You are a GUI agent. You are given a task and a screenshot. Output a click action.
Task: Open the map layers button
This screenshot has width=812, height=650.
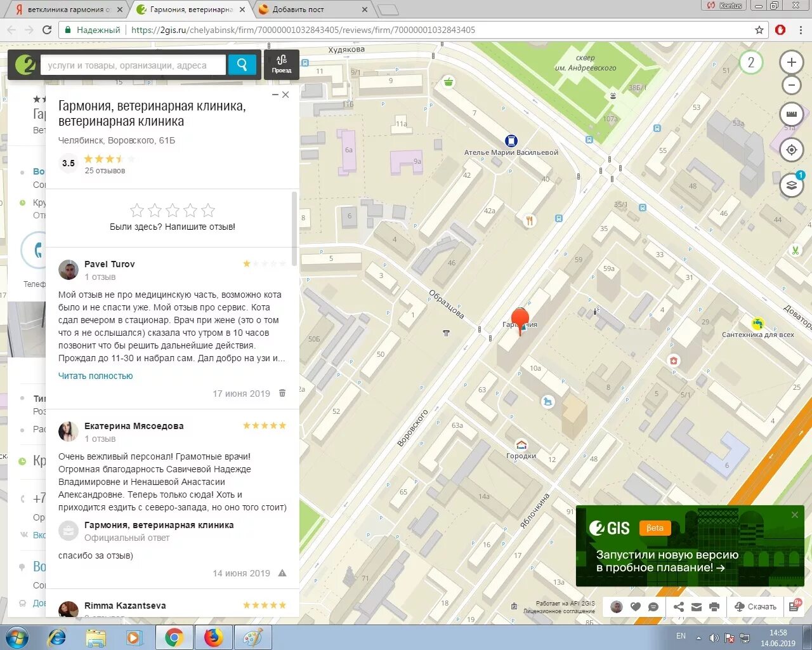pyautogui.click(x=791, y=185)
